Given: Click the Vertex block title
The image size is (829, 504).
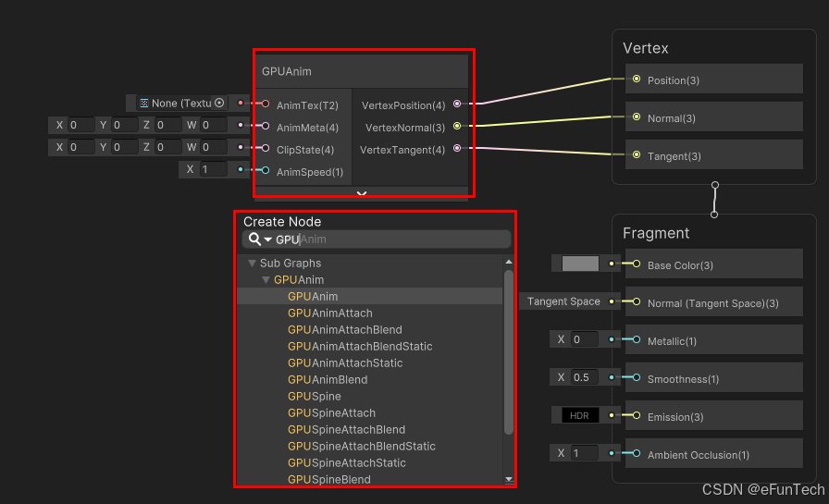Looking at the screenshot, I should click(646, 49).
